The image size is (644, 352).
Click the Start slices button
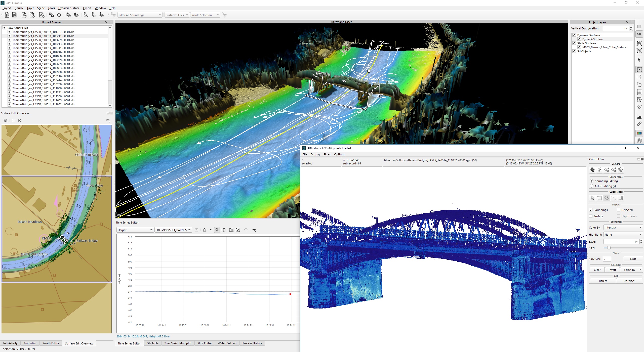click(x=633, y=259)
